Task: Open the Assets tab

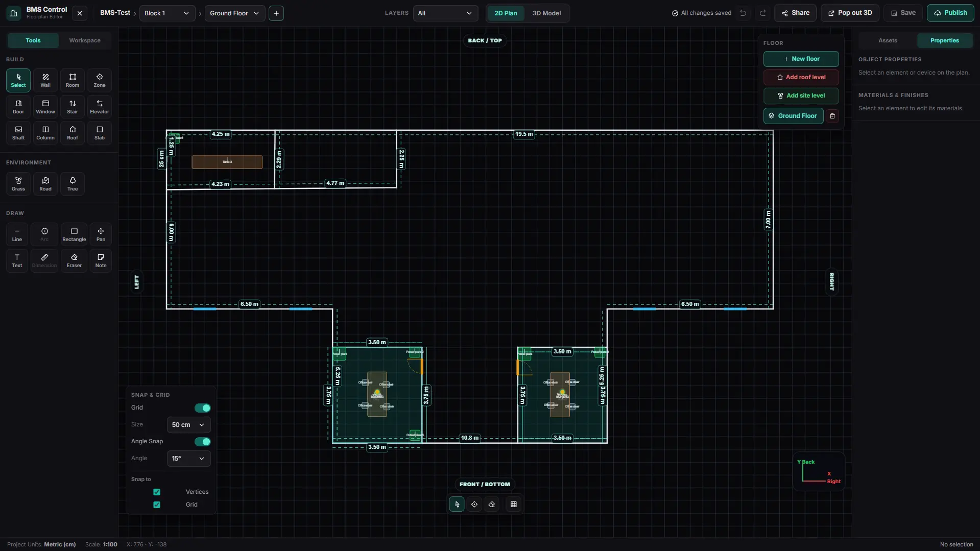Action: 888,40
